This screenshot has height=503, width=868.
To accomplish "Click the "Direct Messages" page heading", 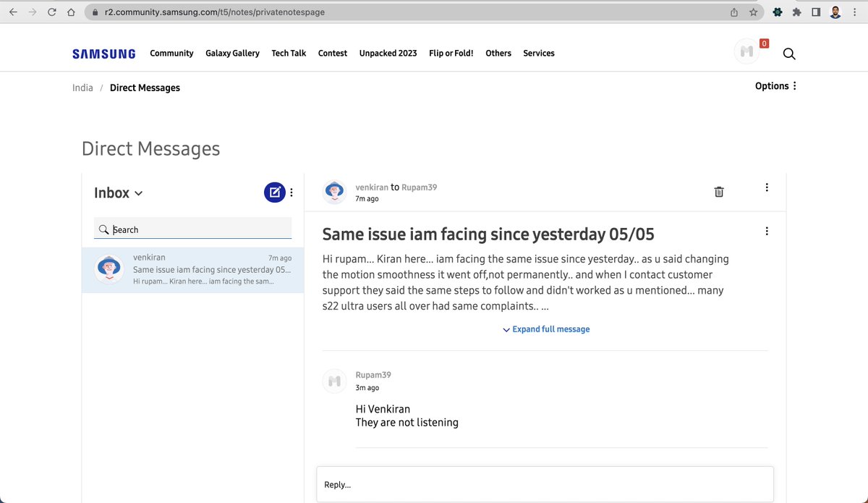I will tap(151, 149).
